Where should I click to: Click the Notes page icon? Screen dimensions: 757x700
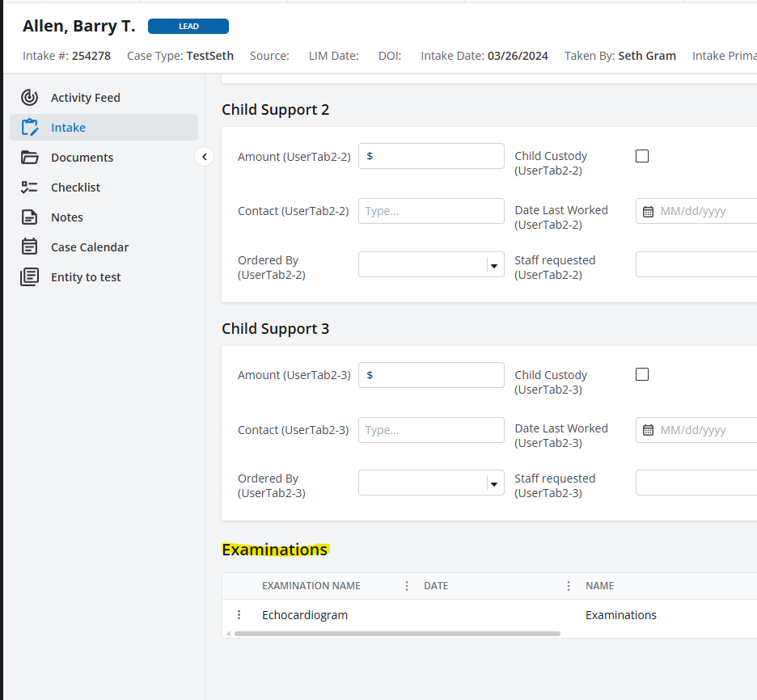click(x=29, y=217)
